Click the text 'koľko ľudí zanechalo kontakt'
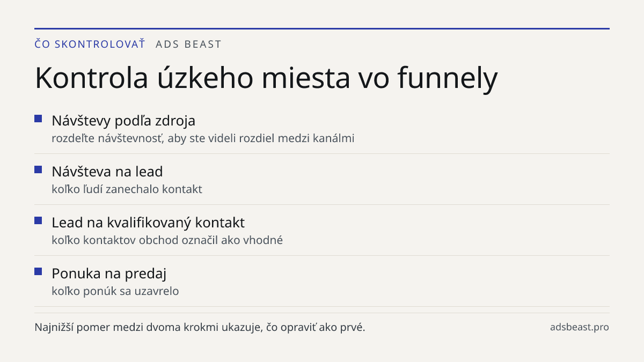Screen dimensions: 644x362 pyautogui.click(x=127, y=189)
